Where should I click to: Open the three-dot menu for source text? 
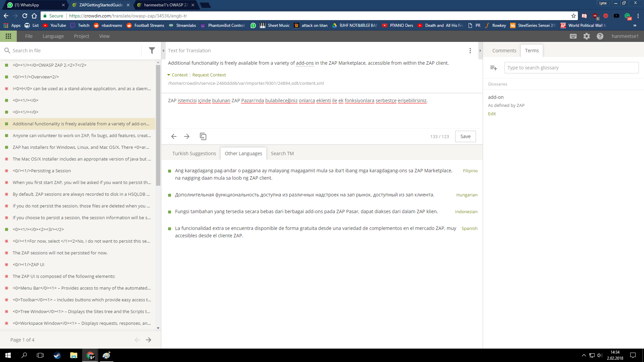[x=470, y=51]
